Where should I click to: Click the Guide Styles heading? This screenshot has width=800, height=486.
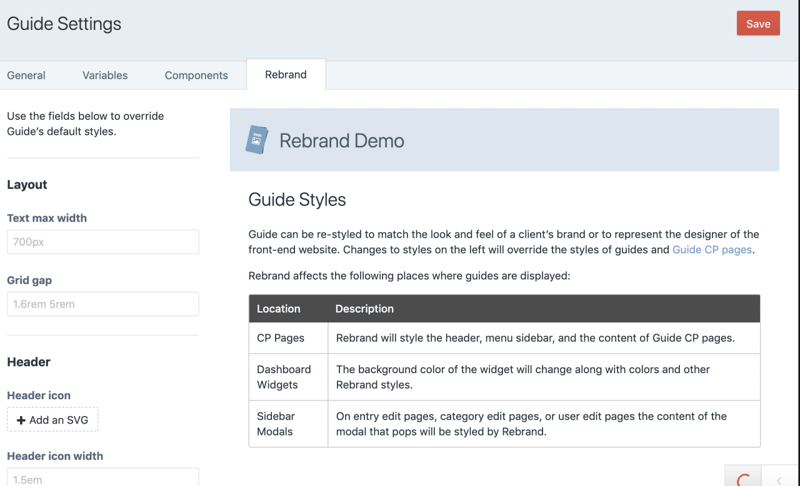pos(297,200)
